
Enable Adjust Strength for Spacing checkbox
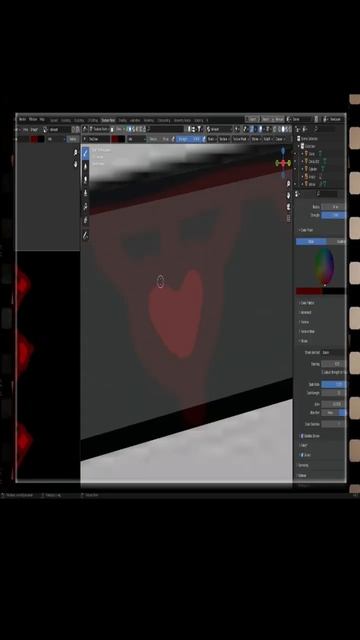(x=322, y=373)
